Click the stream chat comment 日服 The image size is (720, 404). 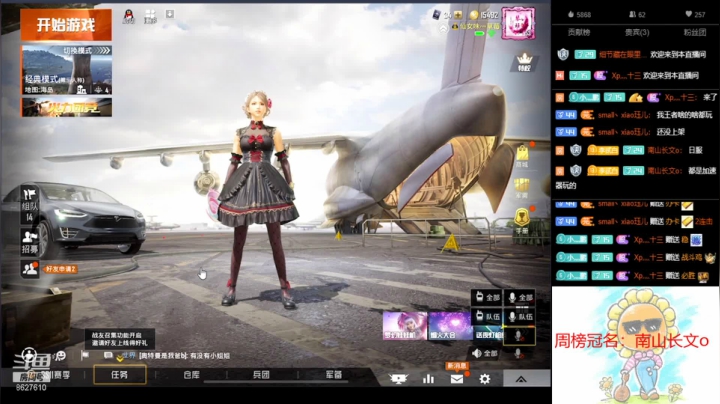695,150
